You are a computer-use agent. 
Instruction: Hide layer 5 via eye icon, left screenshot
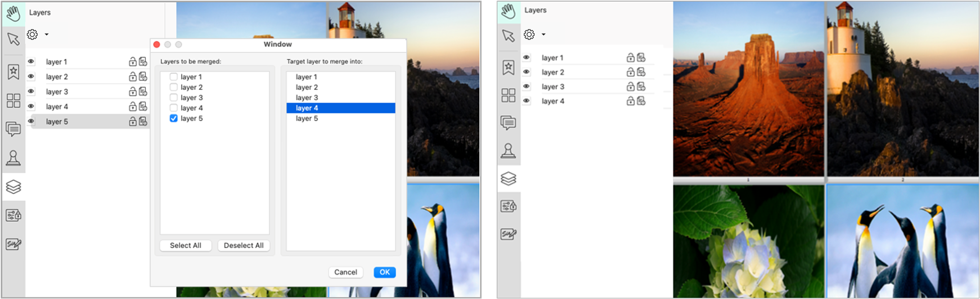click(x=31, y=121)
